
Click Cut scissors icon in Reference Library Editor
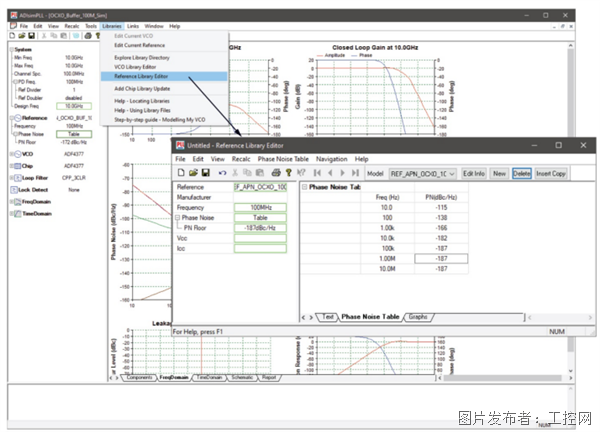235,173
